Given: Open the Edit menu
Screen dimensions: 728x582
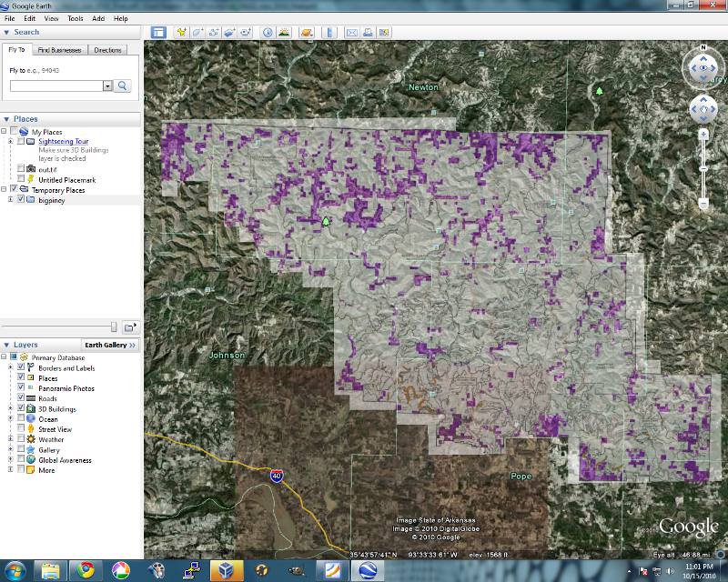Looking at the screenshot, I should click(x=30, y=18).
